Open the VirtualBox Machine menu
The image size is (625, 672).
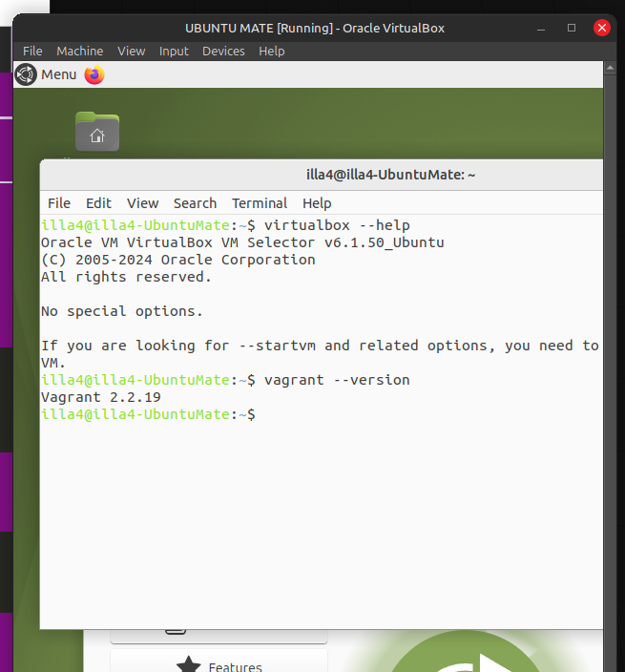(79, 51)
